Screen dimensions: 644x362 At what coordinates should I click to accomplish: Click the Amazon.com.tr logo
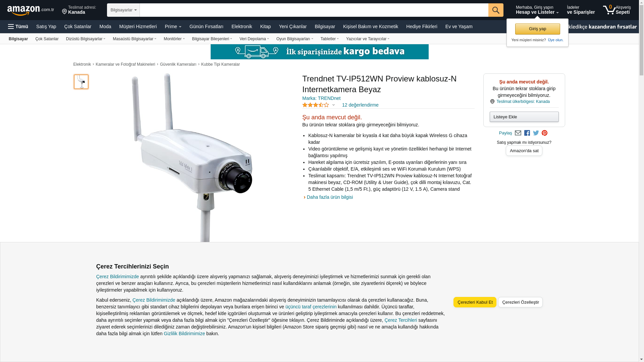click(31, 10)
